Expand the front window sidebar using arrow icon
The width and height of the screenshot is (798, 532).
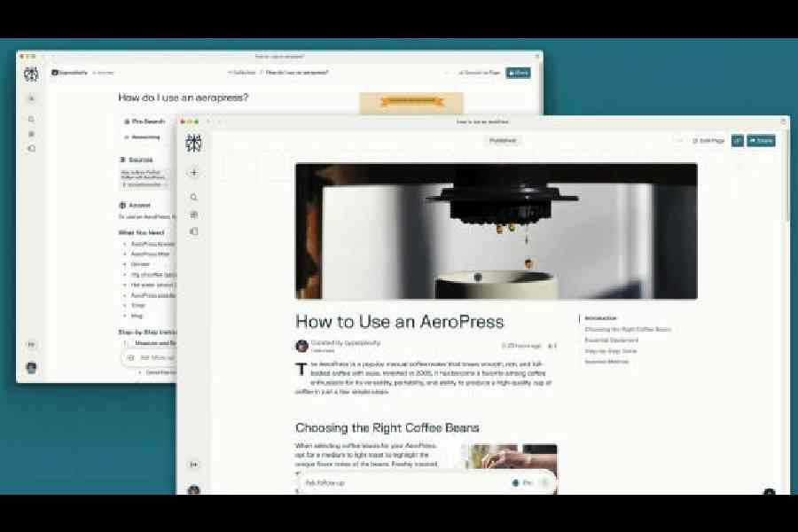pyautogui.click(x=194, y=465)
